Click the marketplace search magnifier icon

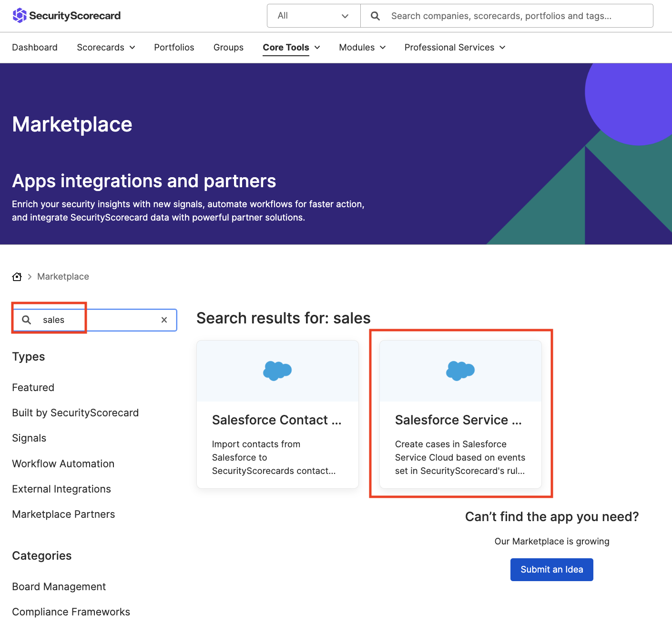click(27, 320)
